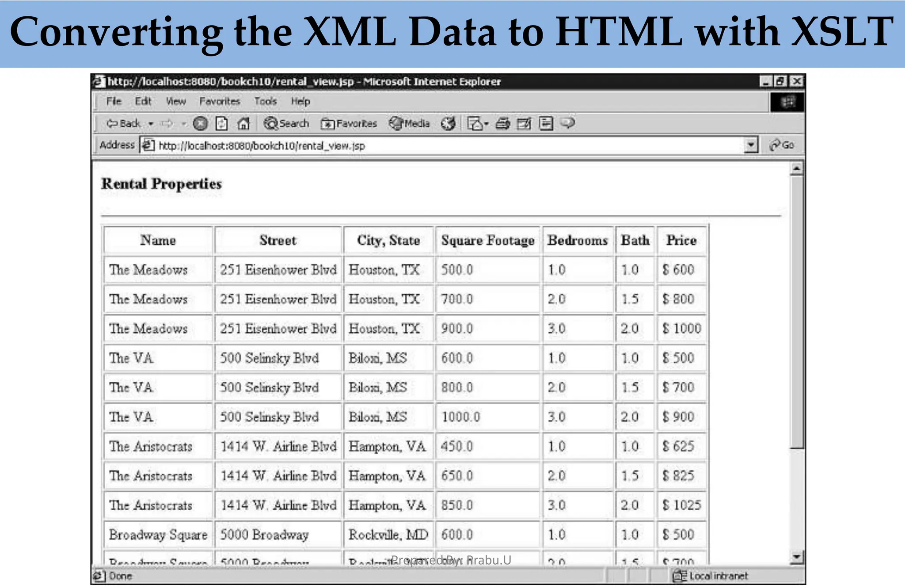Click the Messenger speech bubble icon

[568, 123]
